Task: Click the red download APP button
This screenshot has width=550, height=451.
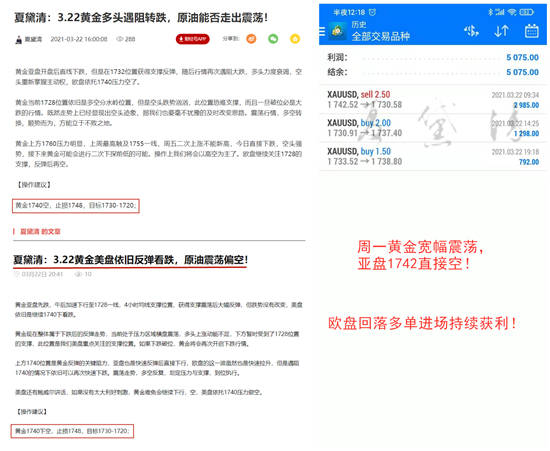Action: tap(193, 39)
